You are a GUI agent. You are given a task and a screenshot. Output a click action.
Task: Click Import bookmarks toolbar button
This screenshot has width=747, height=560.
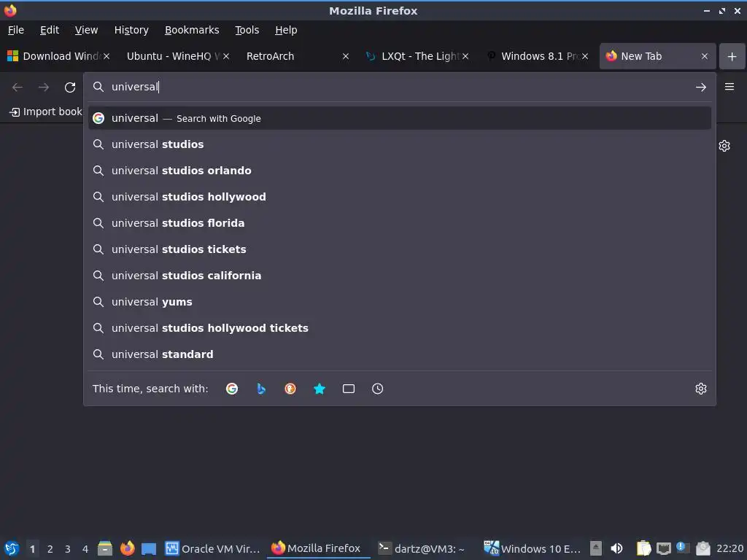pyautogui.click(x=46, y=112)
